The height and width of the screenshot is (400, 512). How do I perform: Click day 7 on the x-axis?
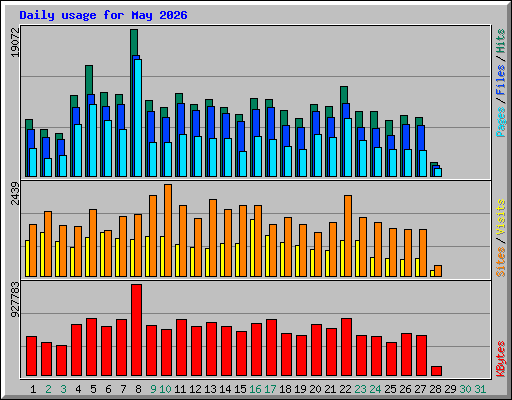123,389
